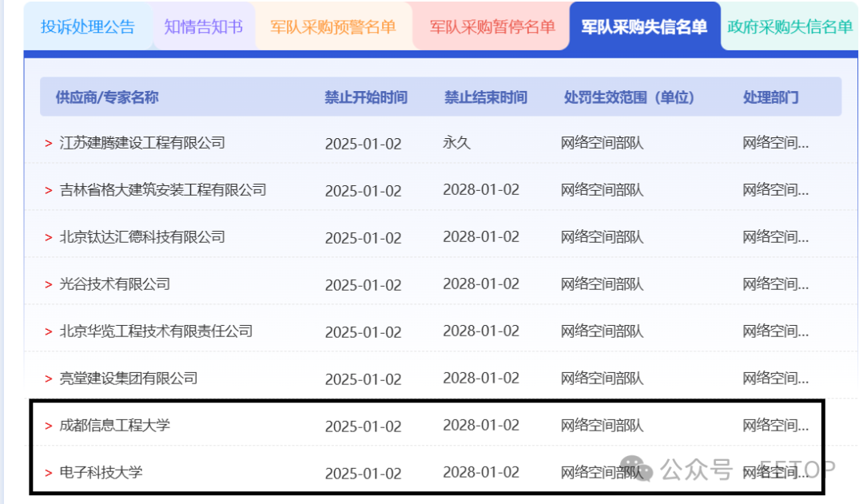Click start date 2025-01-02 of 成都信息工程大学 row
This screenshot has width=863, height=504.
click(x=364, y=427)
